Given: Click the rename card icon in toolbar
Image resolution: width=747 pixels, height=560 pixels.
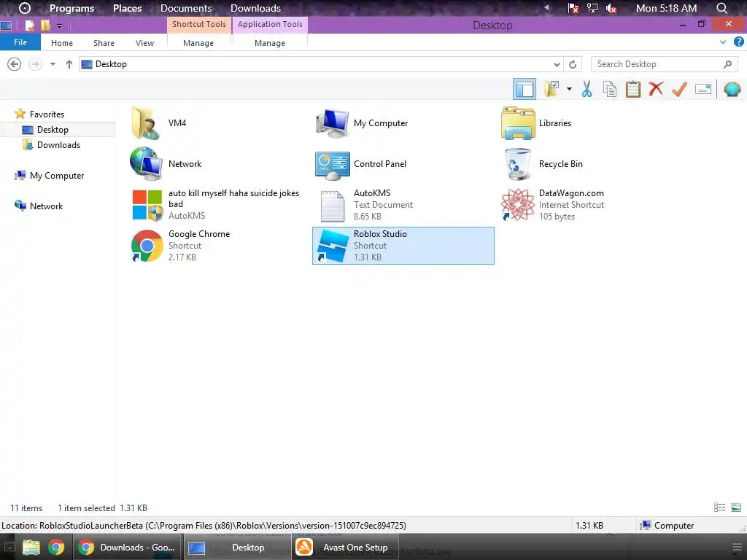Looking at the screenshot, I should (x=703, y=89).
